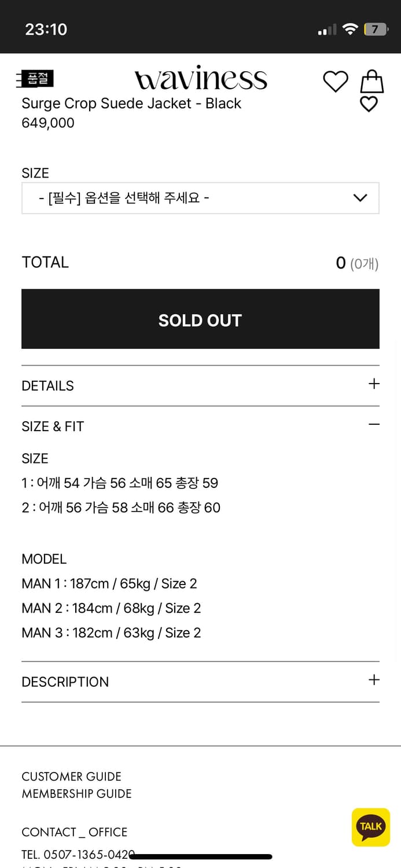Open the MEMBERSHIP GUIDE link
The image size is (401, 868).
76,793
